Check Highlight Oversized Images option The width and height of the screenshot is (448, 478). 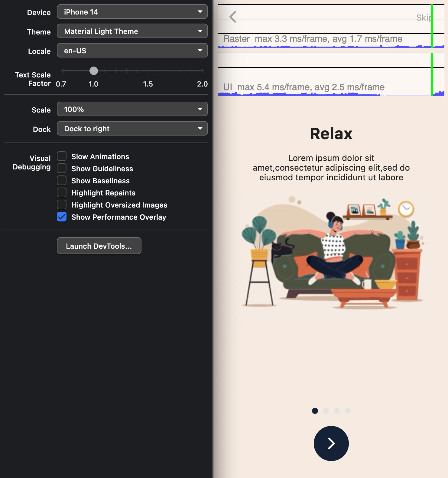62,205
